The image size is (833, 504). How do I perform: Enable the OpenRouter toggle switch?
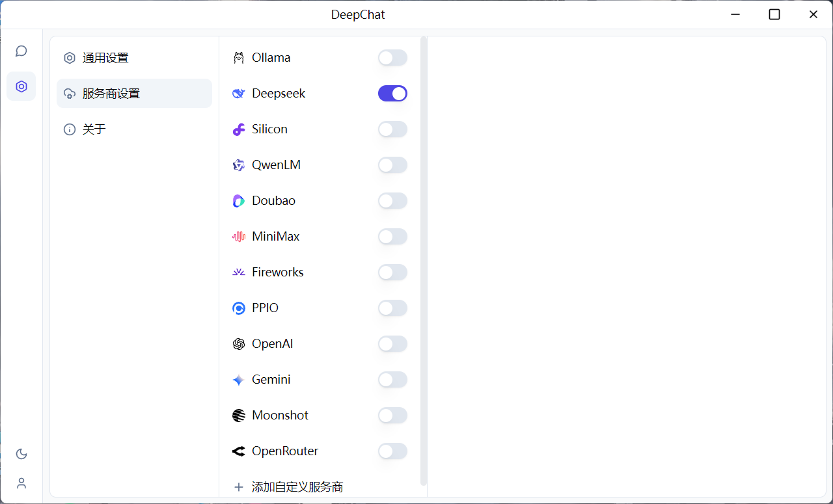coord(392,451)
